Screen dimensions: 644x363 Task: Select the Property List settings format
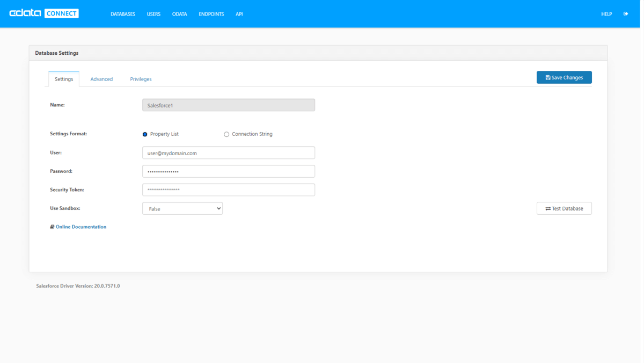click(x=145, y=134)
